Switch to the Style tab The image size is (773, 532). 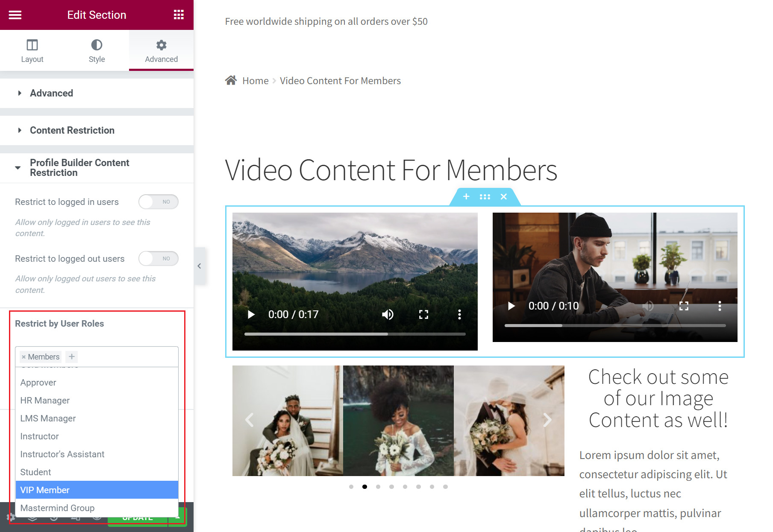point(97,51)
